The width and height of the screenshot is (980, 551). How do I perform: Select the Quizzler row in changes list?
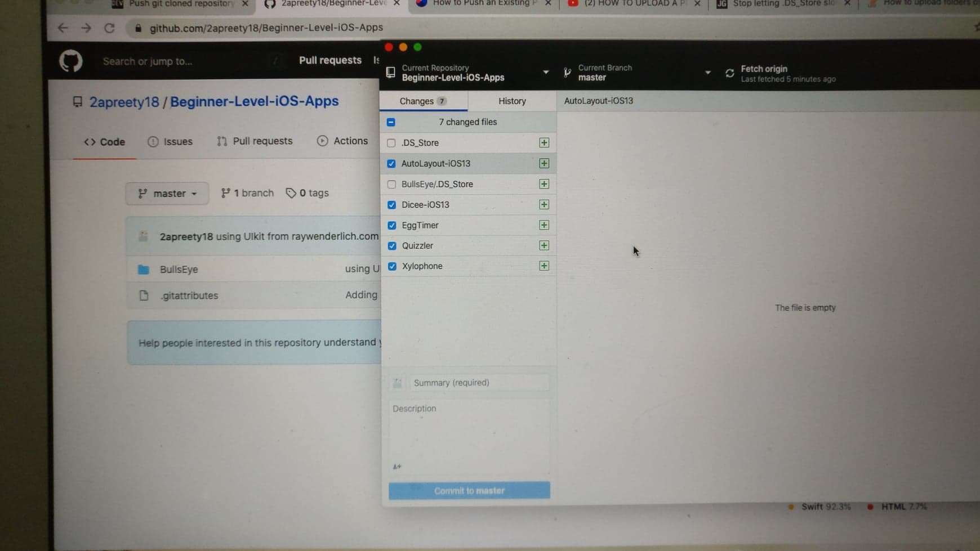click(469, 246)
